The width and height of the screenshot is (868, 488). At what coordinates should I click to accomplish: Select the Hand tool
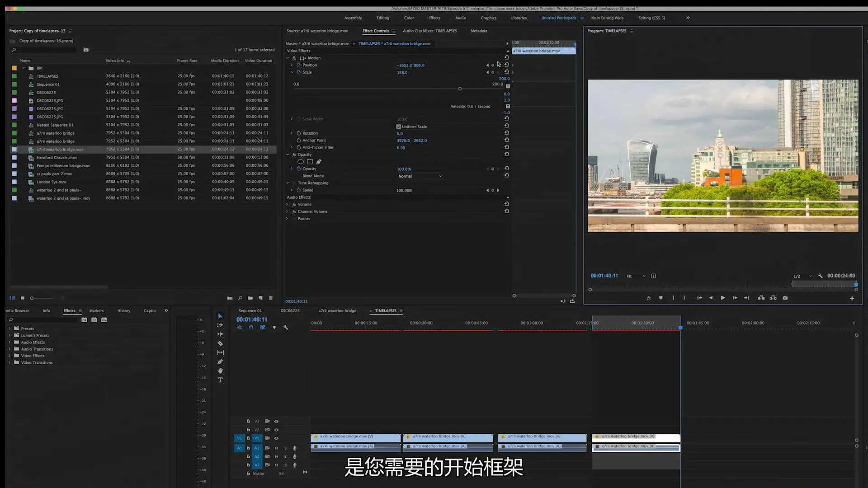tap(220, 371)
